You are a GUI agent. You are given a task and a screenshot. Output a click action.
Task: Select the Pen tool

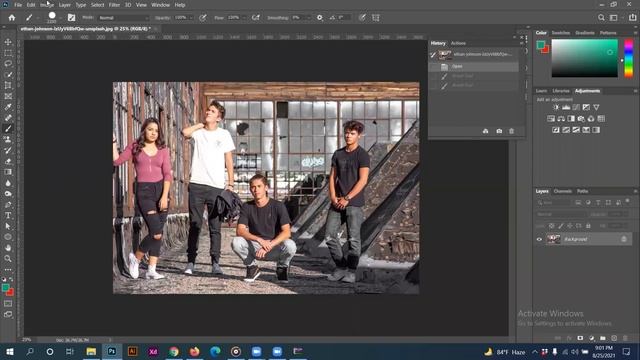pyautogui.click(x=8, y=204)
